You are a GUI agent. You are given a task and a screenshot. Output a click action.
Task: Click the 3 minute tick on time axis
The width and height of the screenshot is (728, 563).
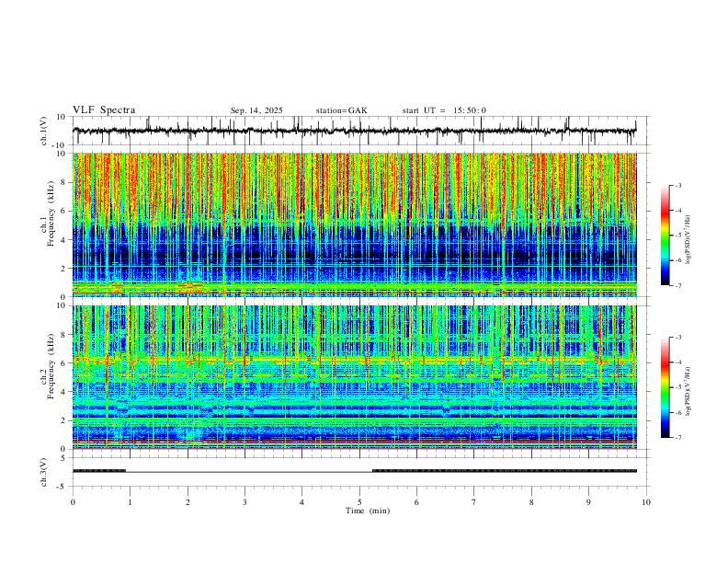245,501
